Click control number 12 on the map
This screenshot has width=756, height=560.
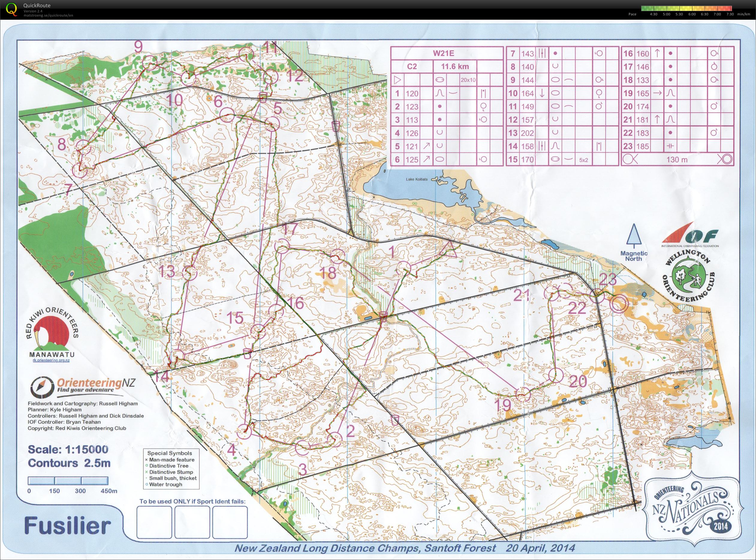click(294, 76)
